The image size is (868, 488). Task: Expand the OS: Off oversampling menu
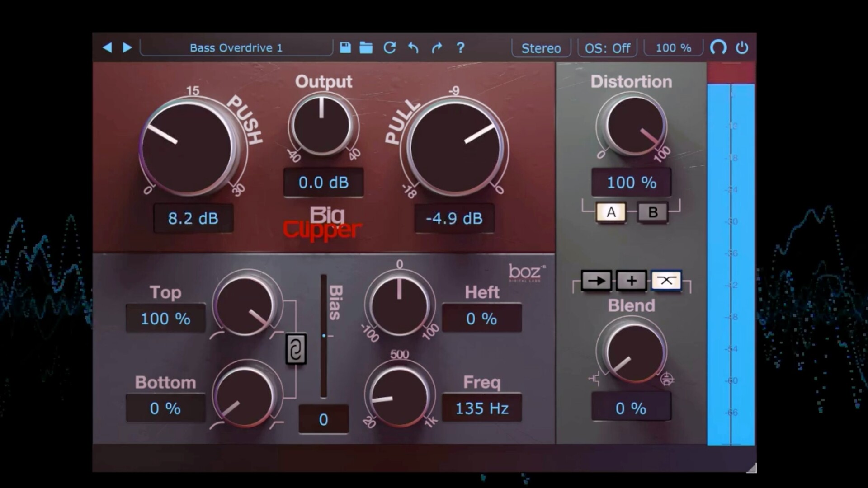tap(607, 48)
